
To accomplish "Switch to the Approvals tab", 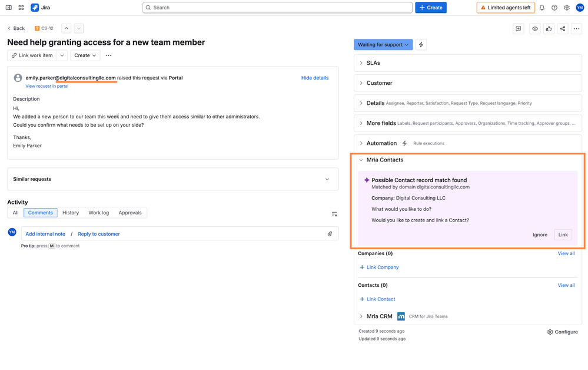I will [x=130, y=212].
